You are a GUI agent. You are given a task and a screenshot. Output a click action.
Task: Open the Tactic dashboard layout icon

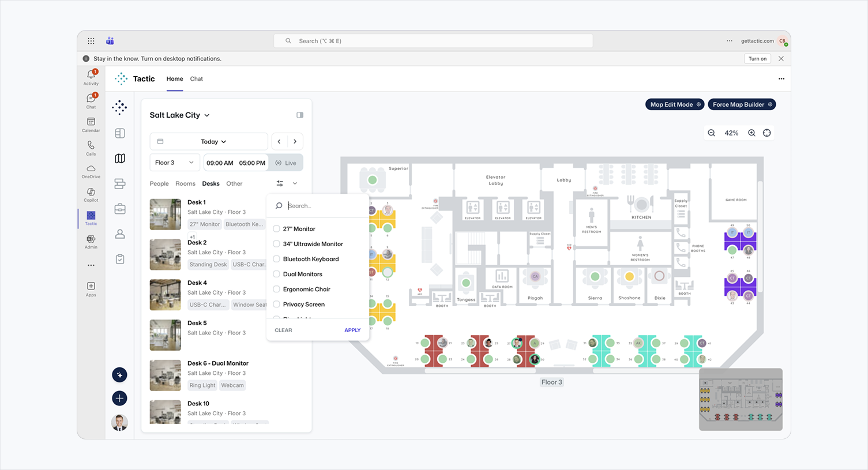(x=120, y=133)
